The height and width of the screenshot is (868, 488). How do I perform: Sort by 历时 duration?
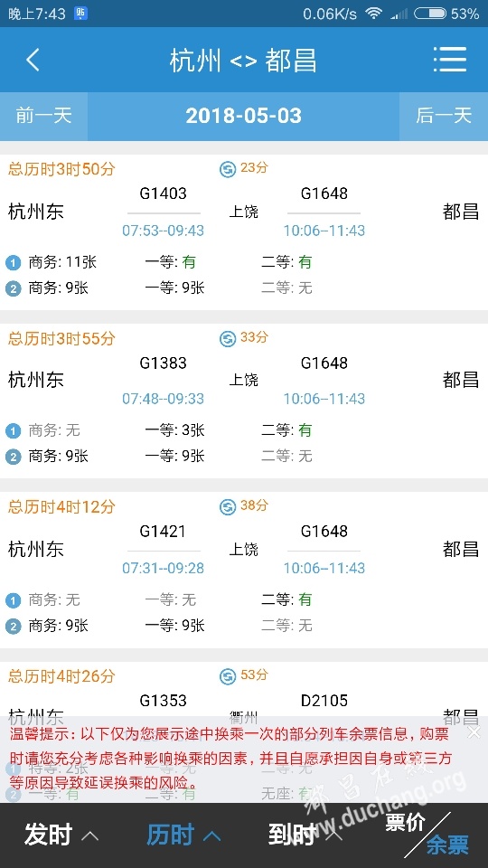click(183, 835)
